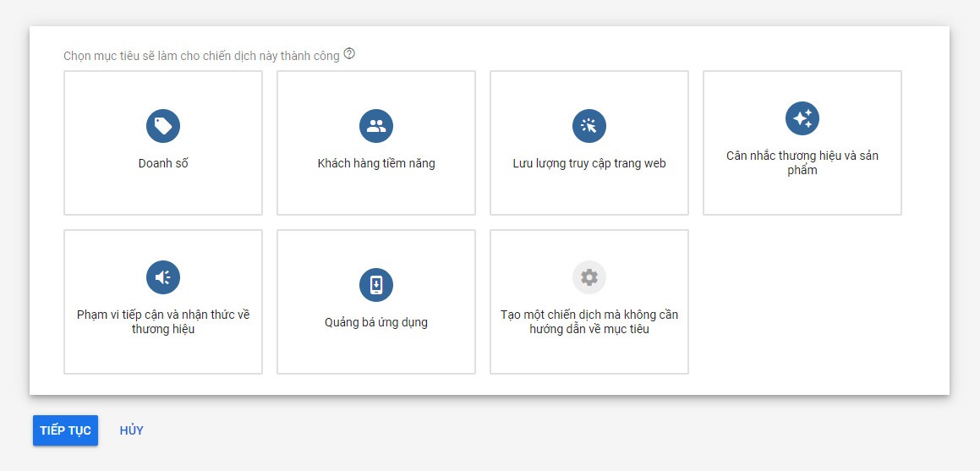Click the "Chọn mục tiêu sẽ làm cho chiến dịch này thành công" heading

click(x=201, y=56)
